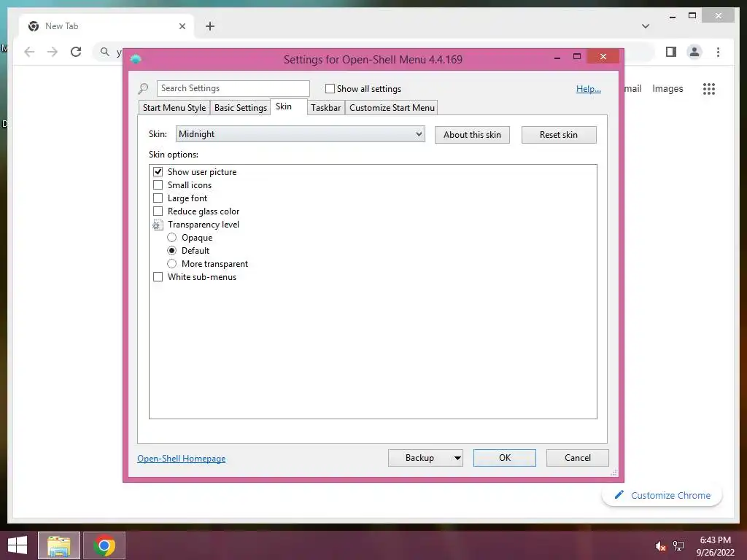The width and height of the screenshot is (747, 560).
Task: Go back in Chrome
Action: [29, 52]
